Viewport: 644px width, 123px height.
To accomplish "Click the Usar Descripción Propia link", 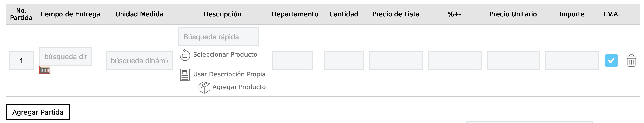I will [x=229, y=74].
